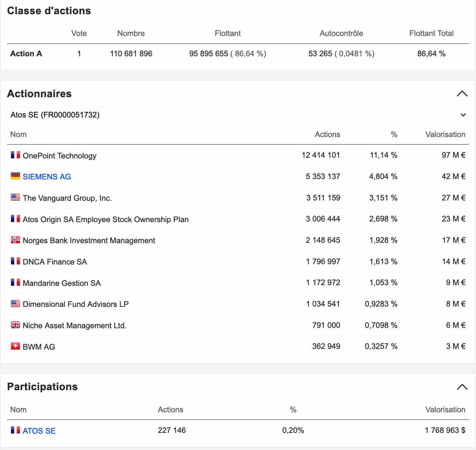Click the 27 M € valuation
Screen dimensions: 476x450
454,198
